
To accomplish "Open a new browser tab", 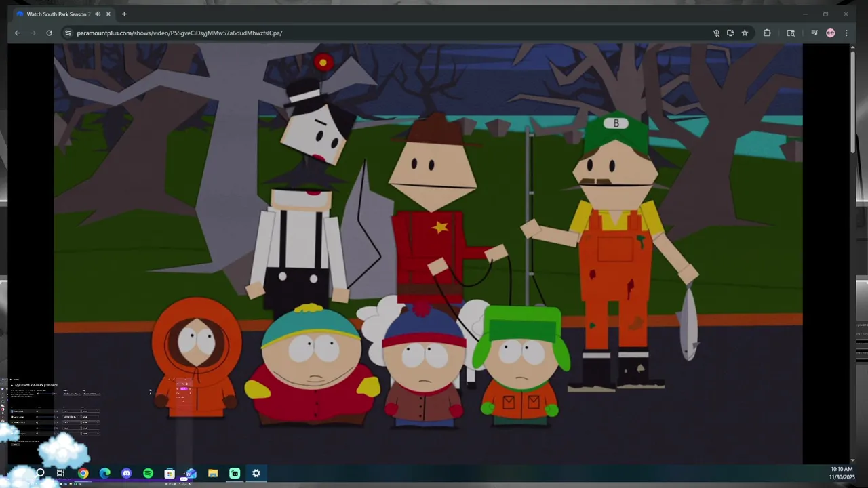I will pos(124,14).
